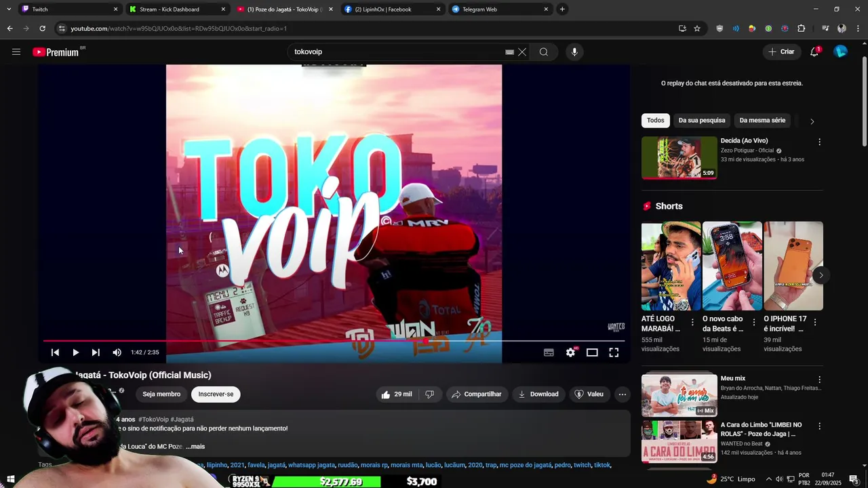Select Da sua pesquisa chip

(x=702, y=121)
